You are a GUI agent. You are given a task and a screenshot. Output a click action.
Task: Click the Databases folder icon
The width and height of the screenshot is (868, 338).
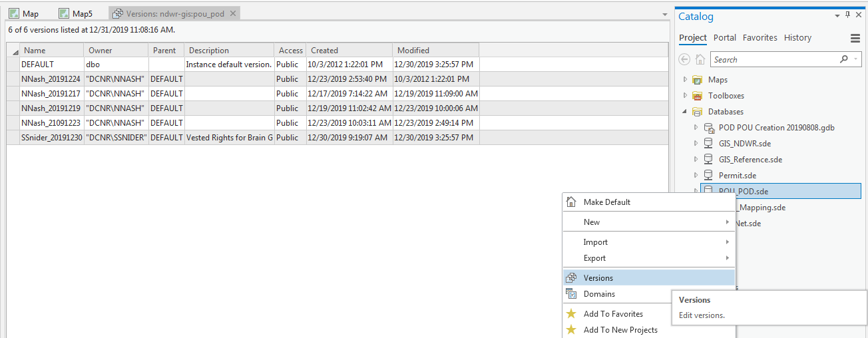click(x=698, y=112)
